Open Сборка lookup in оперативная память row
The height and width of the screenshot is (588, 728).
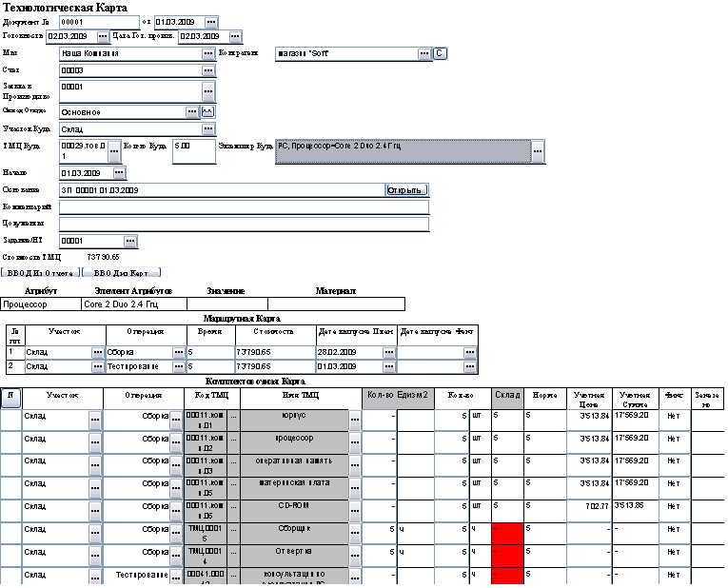click(x=175, y=465)
